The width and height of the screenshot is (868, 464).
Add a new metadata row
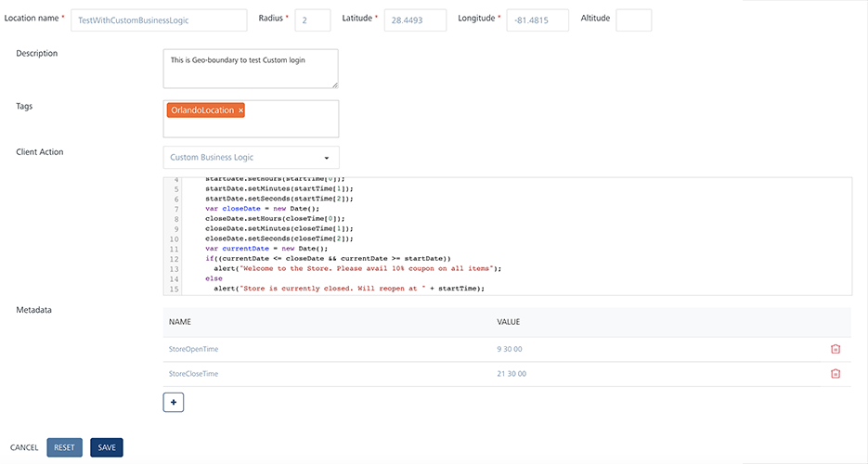pyautogui.click(x=174, y=402)
